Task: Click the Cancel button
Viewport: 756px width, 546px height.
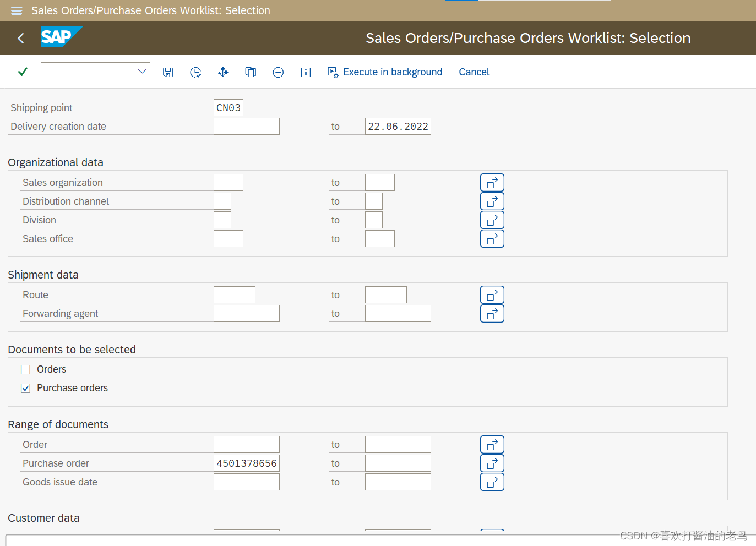Action: click(x=474, y=72)
